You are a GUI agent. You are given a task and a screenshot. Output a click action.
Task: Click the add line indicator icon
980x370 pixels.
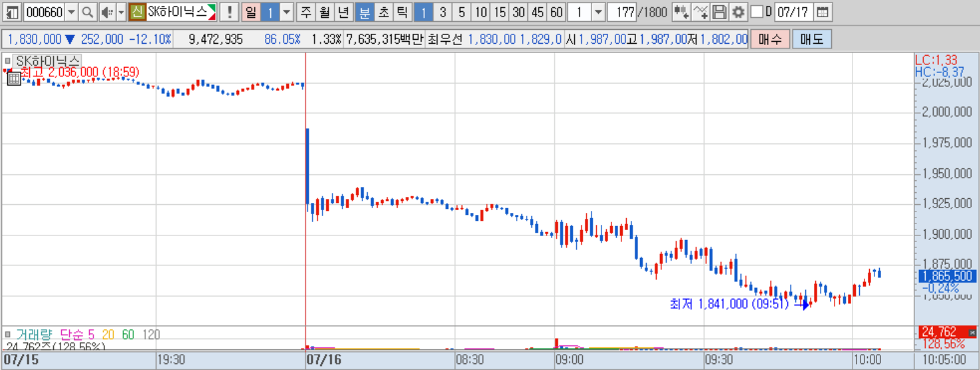click(700, 12)
